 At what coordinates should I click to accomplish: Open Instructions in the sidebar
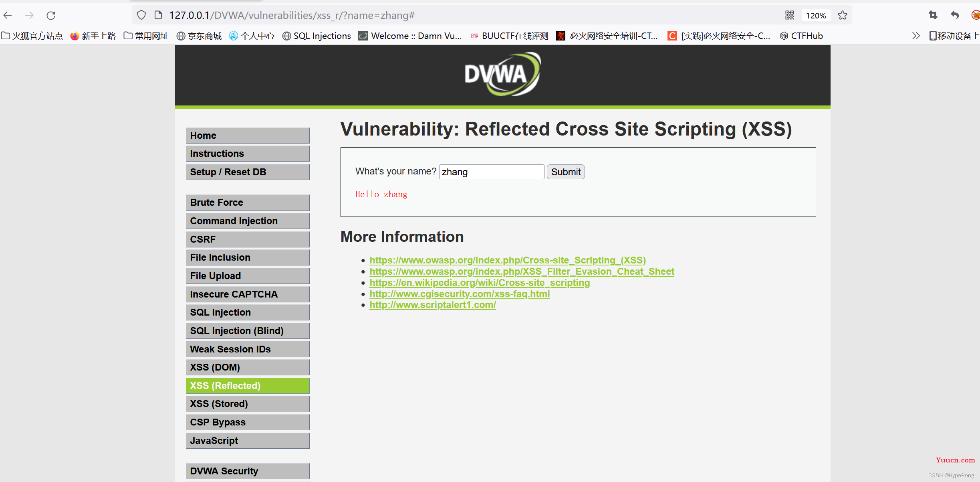point(248,154)
